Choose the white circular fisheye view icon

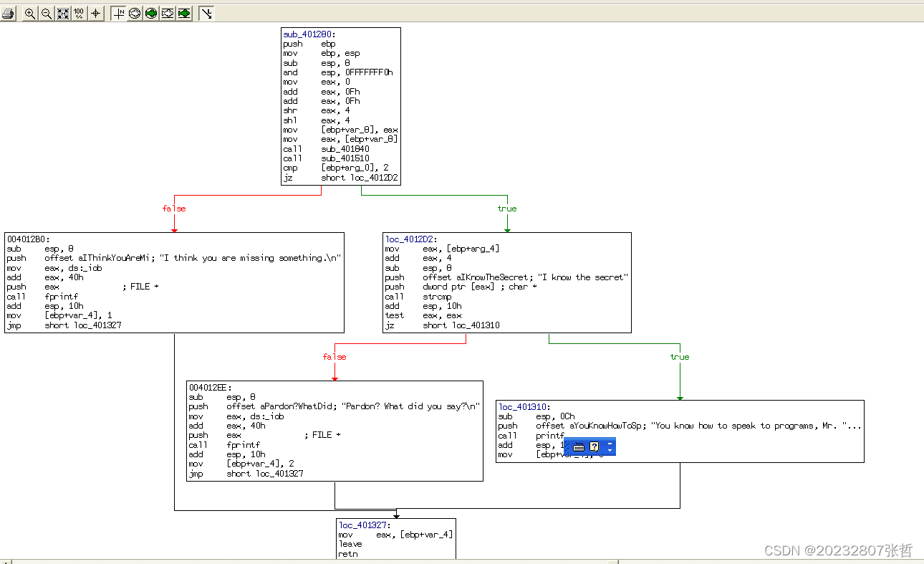[135, 14]
